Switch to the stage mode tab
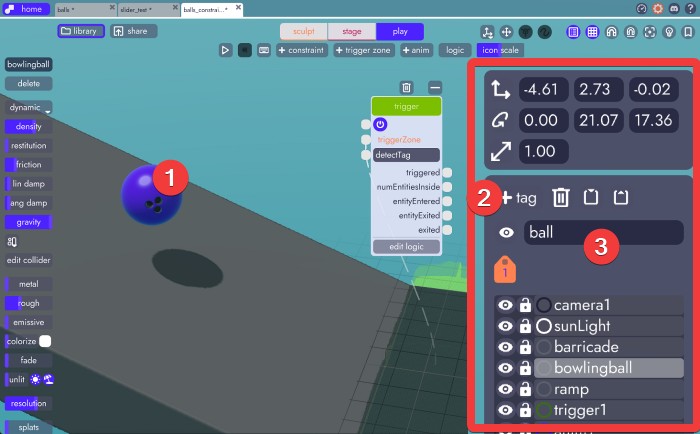The width and height of the screenshot is (700, 434). pos(350,31)
